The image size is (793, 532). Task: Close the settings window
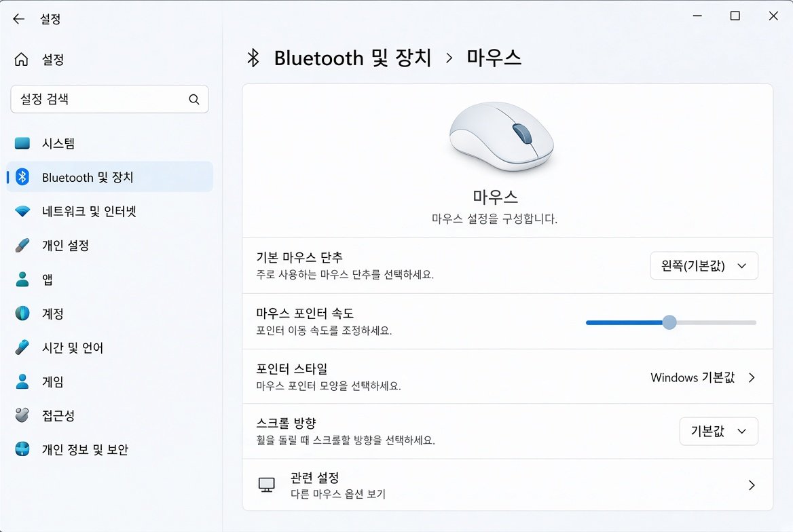pos(773,16)
